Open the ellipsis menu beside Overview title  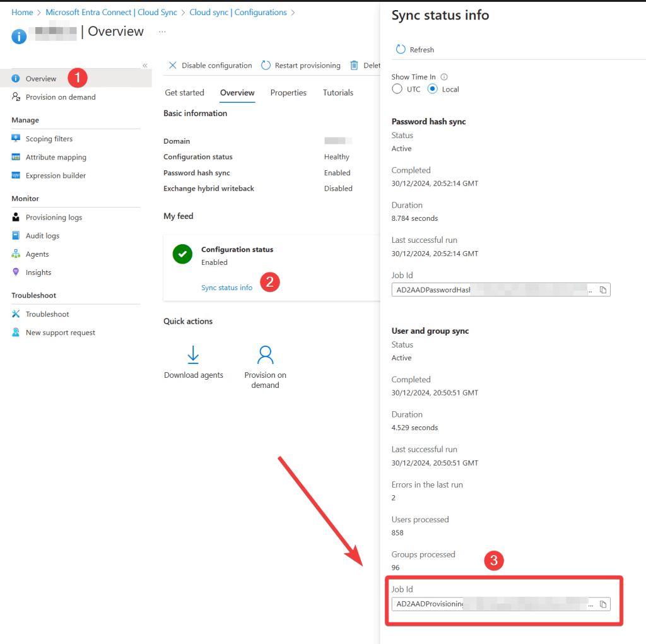(x=162, y=32)
